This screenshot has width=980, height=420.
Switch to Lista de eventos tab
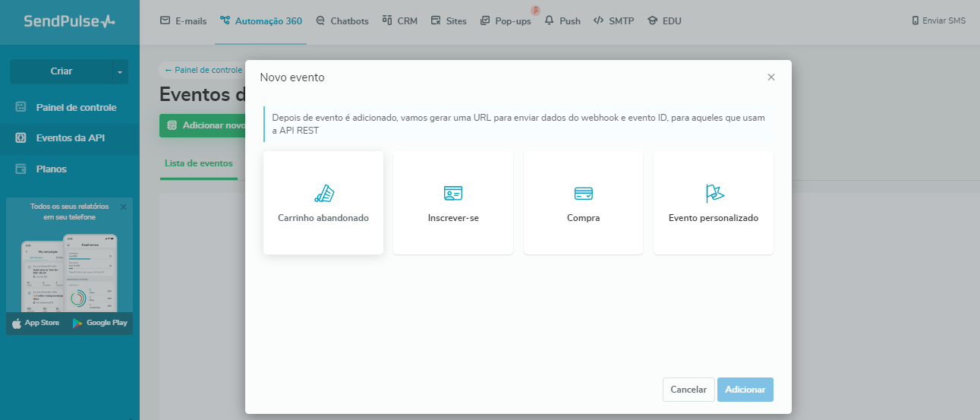(198, 163)
